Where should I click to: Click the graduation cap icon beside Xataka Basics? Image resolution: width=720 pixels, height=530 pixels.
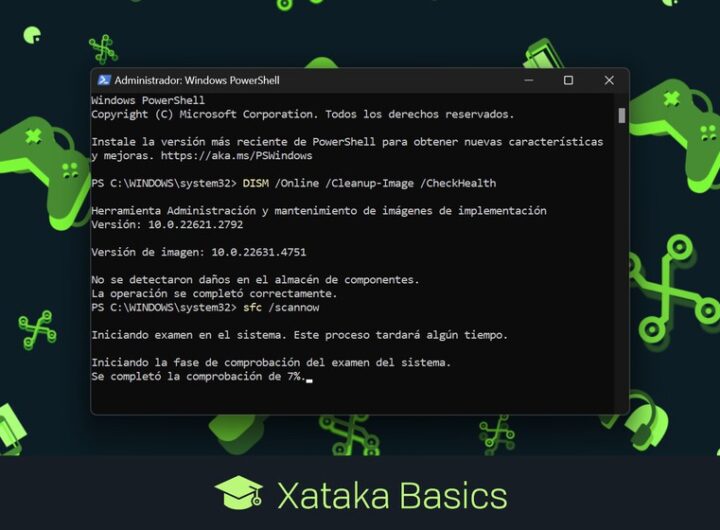(x=239, y=495)
